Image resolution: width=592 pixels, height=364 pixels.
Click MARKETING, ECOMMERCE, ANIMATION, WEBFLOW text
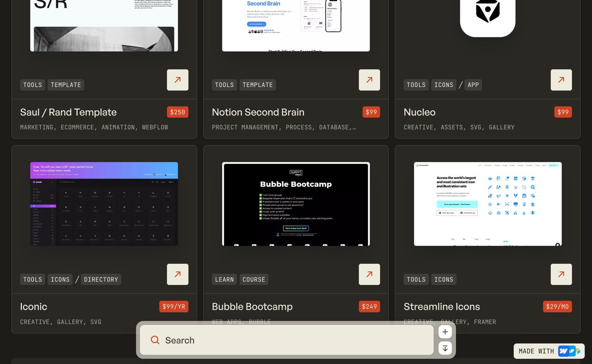tap(94, 127)
